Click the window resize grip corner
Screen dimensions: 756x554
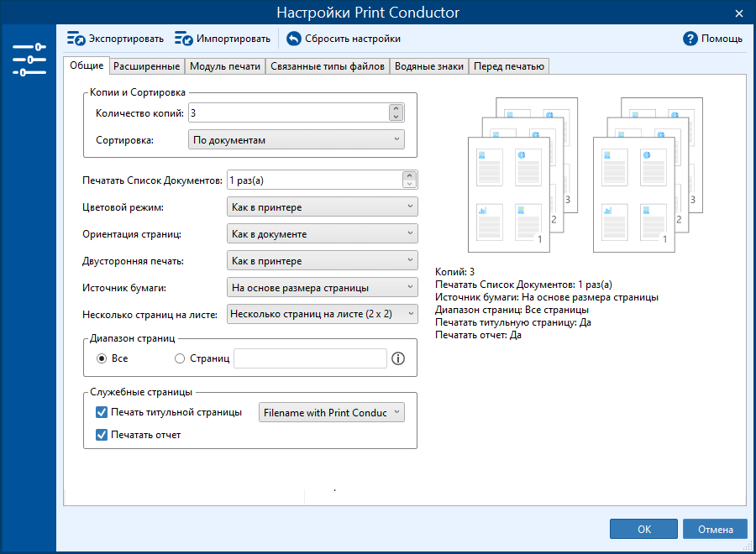748,546
